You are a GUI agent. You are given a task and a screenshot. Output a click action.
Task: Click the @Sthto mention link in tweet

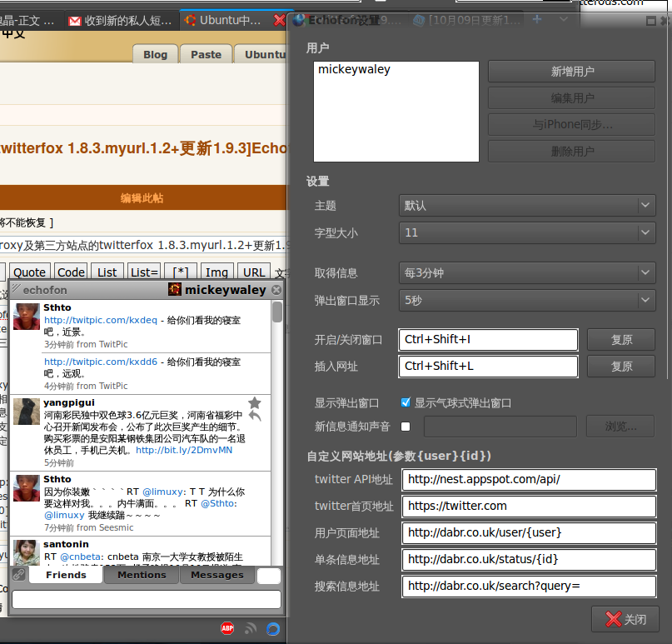218,503
